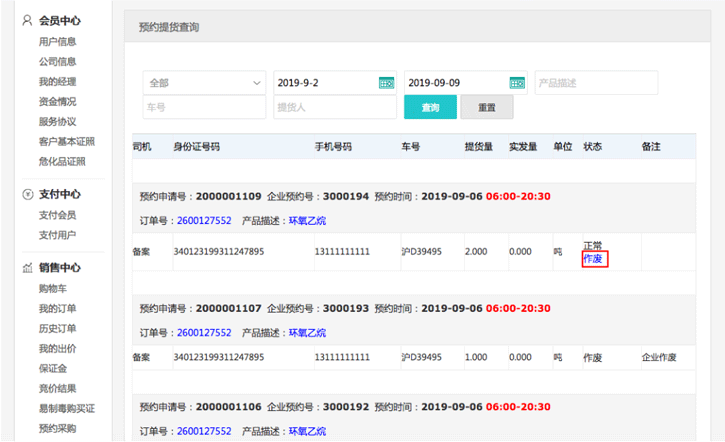Open 我的出价 in sidebar

pos(57,349)
